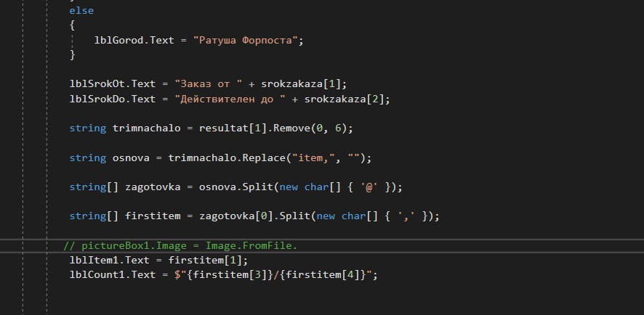This screenshot has width=644, height=315.
Task: Click srokzakaza[1] expression
Action: coord(301,83)
